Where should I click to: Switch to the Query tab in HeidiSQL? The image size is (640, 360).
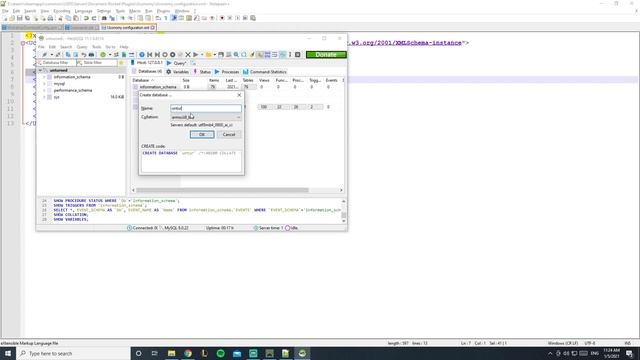click(x=176, y=63)
